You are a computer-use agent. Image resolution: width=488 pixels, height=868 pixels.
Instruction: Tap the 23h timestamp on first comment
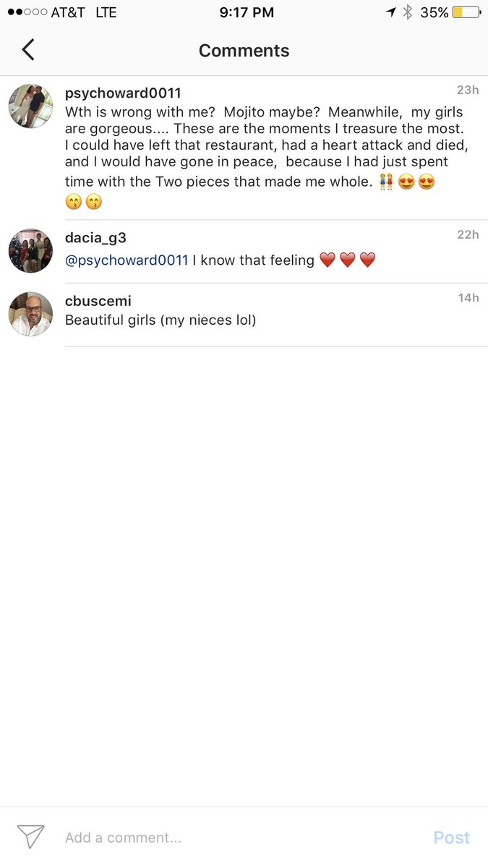468,90
